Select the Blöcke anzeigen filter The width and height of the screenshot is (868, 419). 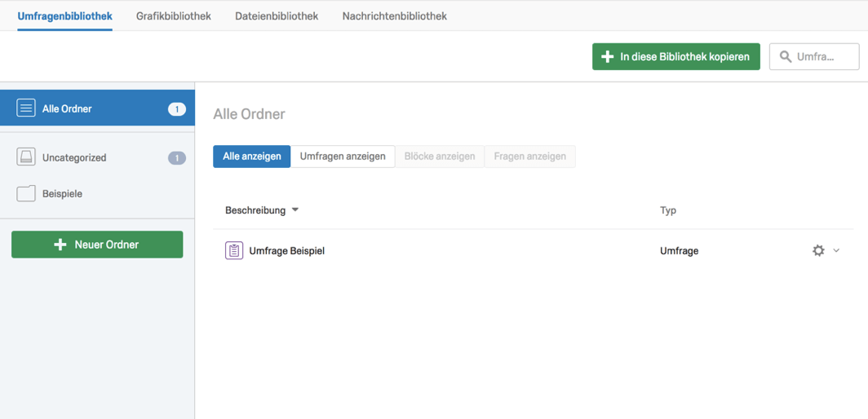(x=440, y=157)
